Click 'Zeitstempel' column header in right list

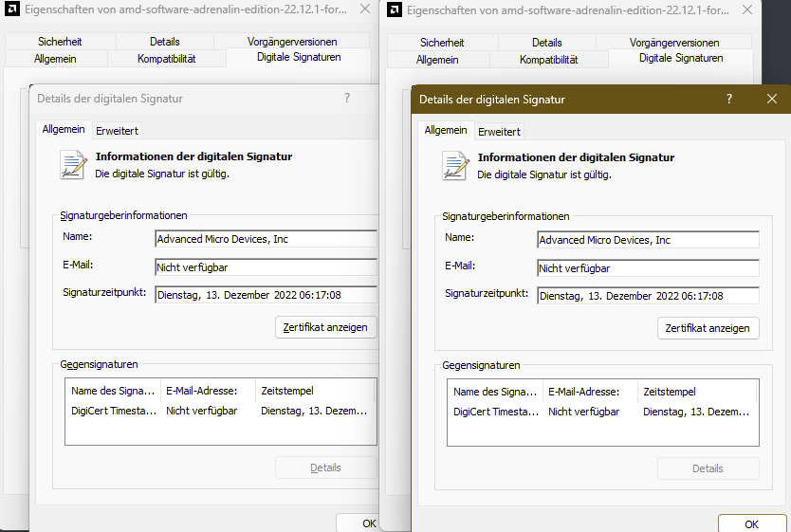click(x=697, y=392)
